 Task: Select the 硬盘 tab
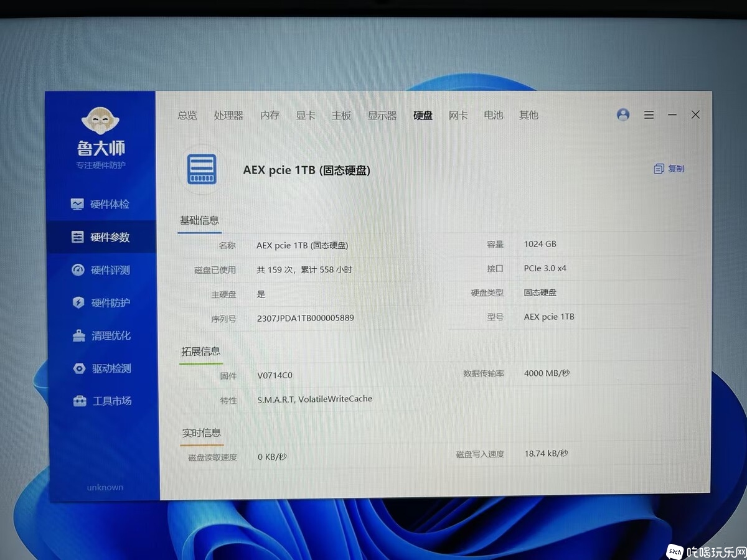(423, 115)
